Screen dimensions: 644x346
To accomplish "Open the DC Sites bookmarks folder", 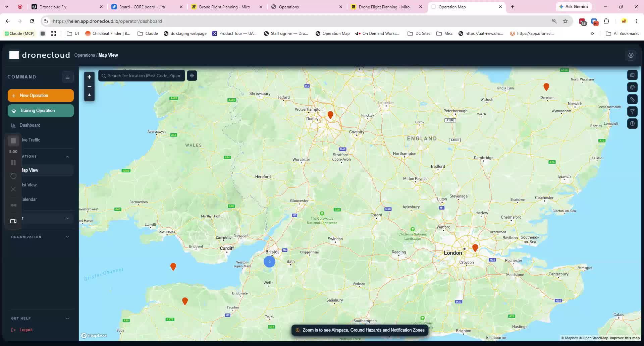I will pos(419,34).
